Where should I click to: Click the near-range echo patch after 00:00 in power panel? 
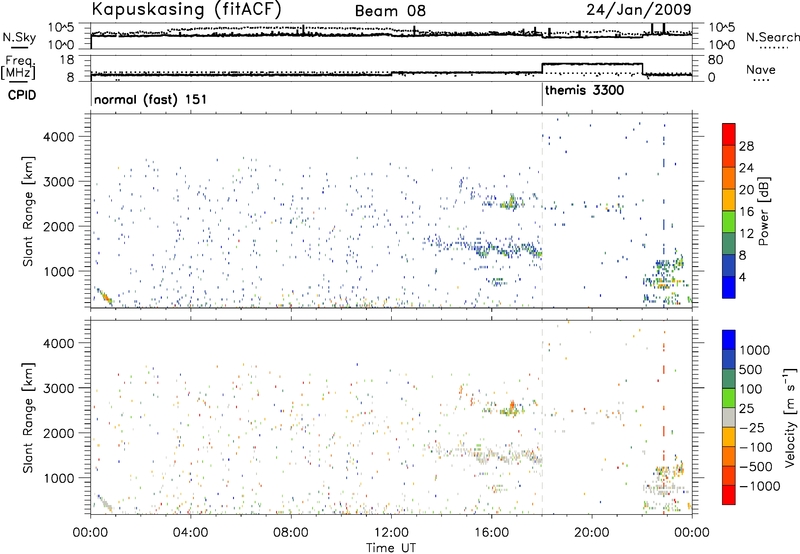pos(104,296)
